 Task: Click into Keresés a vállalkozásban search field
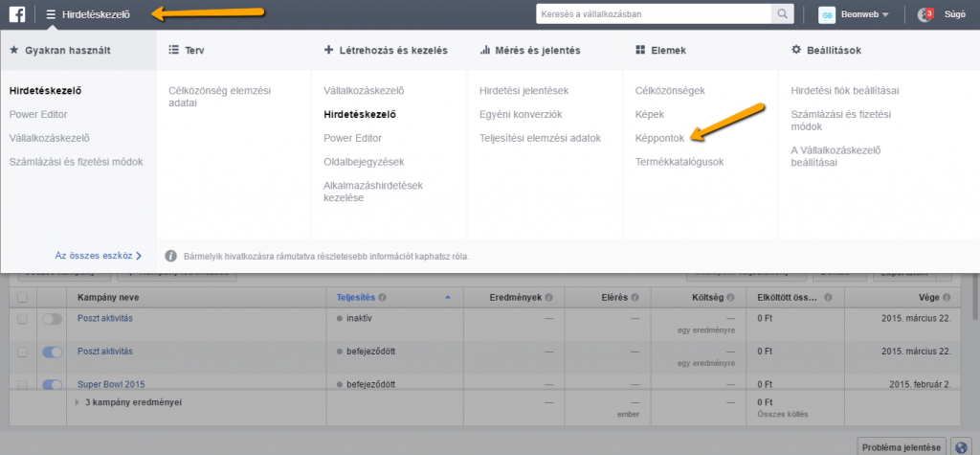[x=654, y=13]
